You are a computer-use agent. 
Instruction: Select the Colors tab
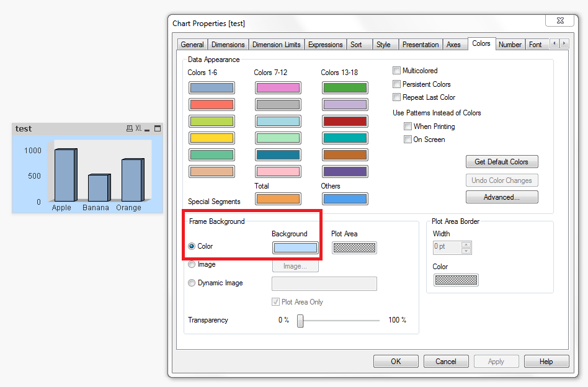pyautogui.click(x=481, y=43)
